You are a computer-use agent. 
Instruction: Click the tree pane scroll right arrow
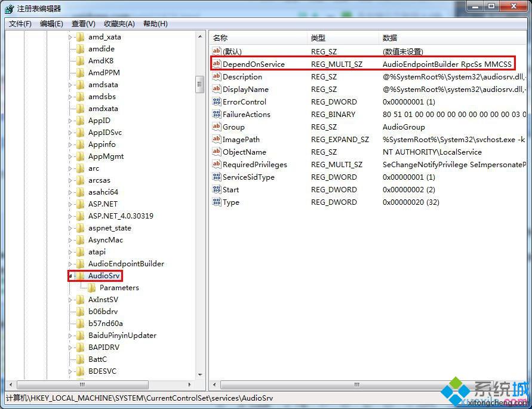click(190, 385)
